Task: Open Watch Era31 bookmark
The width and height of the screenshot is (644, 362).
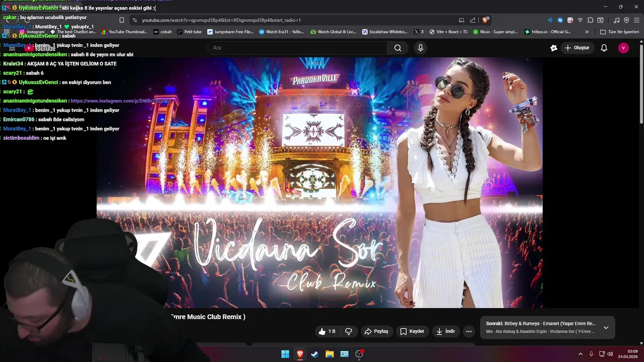Action: pyautogui.click(x=281, y=32)
